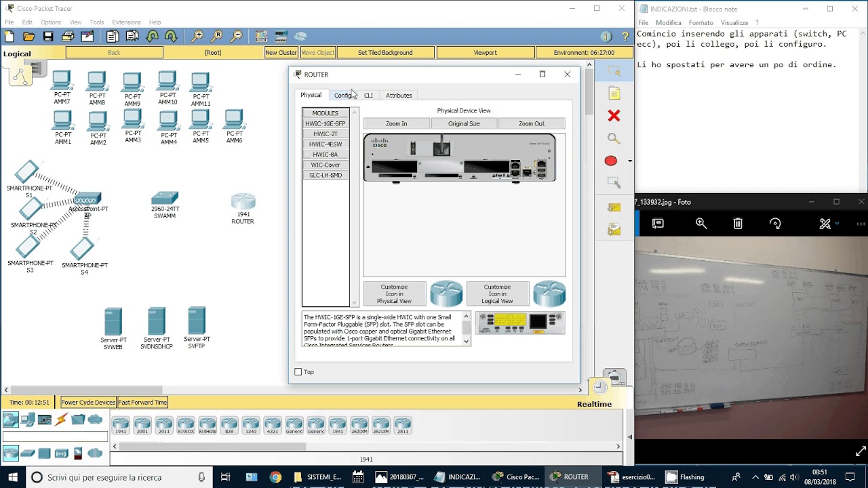
Task: Pick the 4321 router from device list
Action: 273,424
